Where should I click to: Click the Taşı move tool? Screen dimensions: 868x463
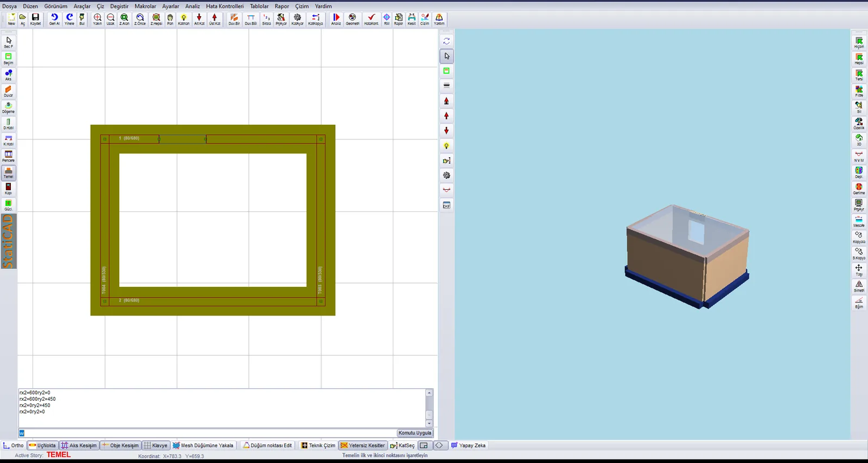coord(859,270)
